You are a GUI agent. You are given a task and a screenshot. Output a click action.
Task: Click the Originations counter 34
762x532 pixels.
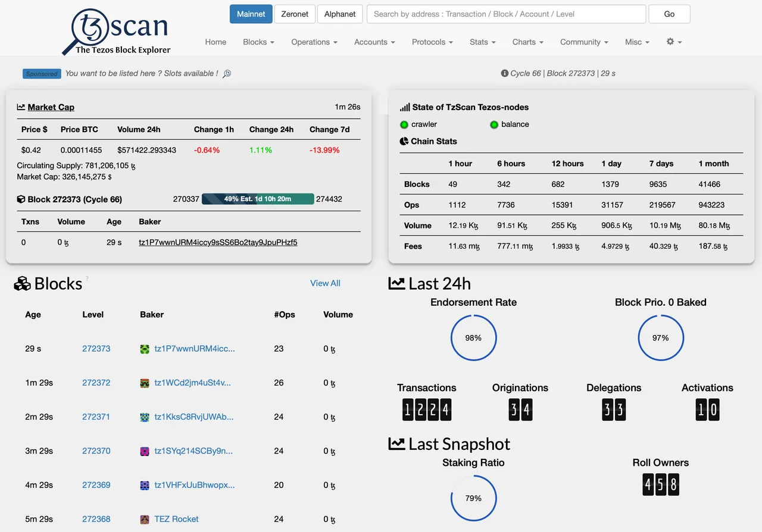[520, 409]
